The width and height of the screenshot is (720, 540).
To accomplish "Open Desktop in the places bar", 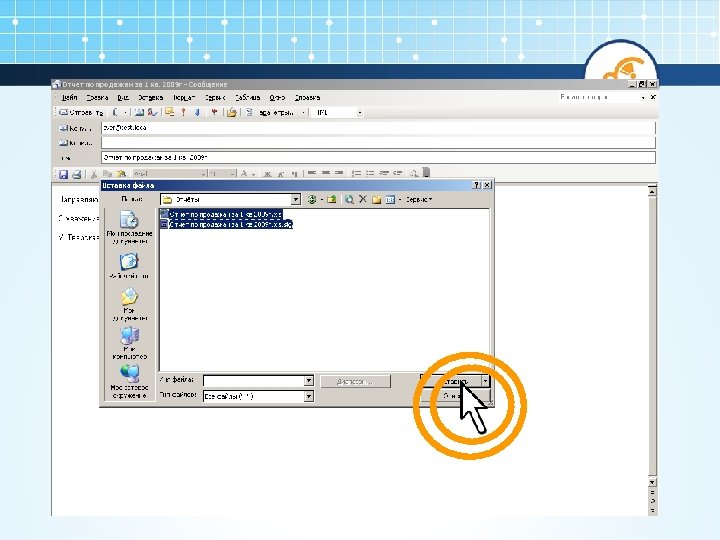I will pyautogui.click(x=129, y=265).
